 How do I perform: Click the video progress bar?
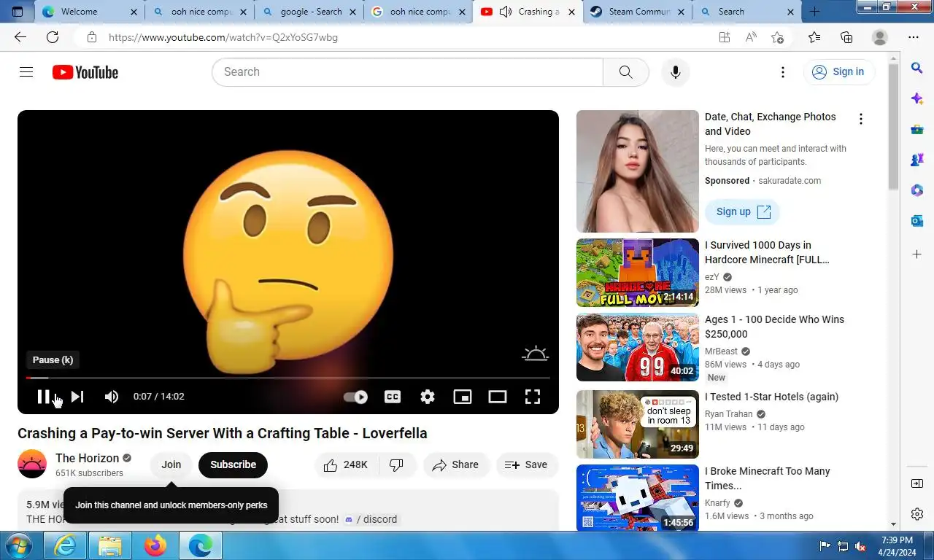click(288, 378)
